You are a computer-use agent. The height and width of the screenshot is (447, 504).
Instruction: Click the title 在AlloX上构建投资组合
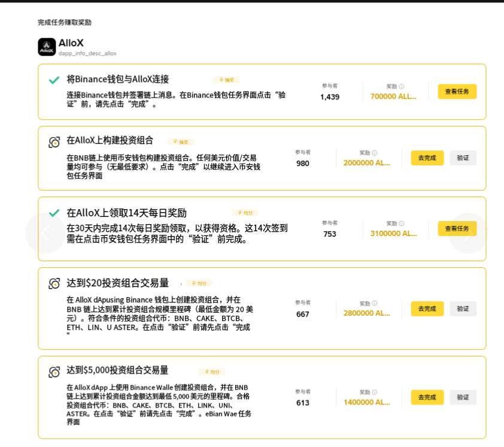click(x=110, y=140)
